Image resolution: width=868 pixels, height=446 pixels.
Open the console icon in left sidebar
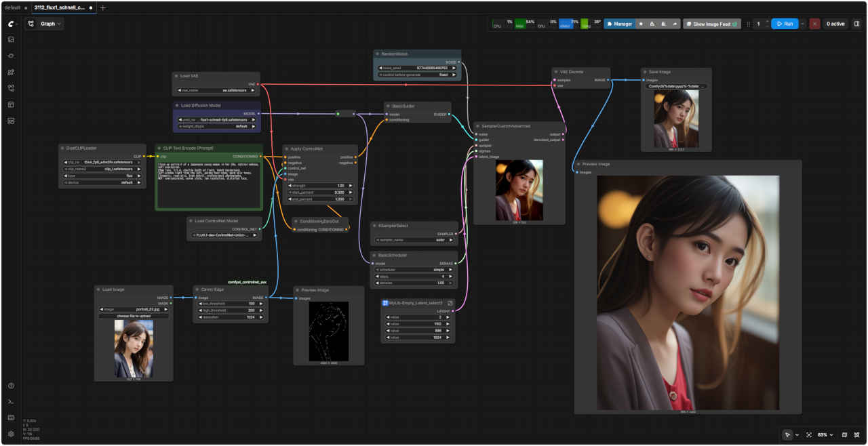pos(11,402)
